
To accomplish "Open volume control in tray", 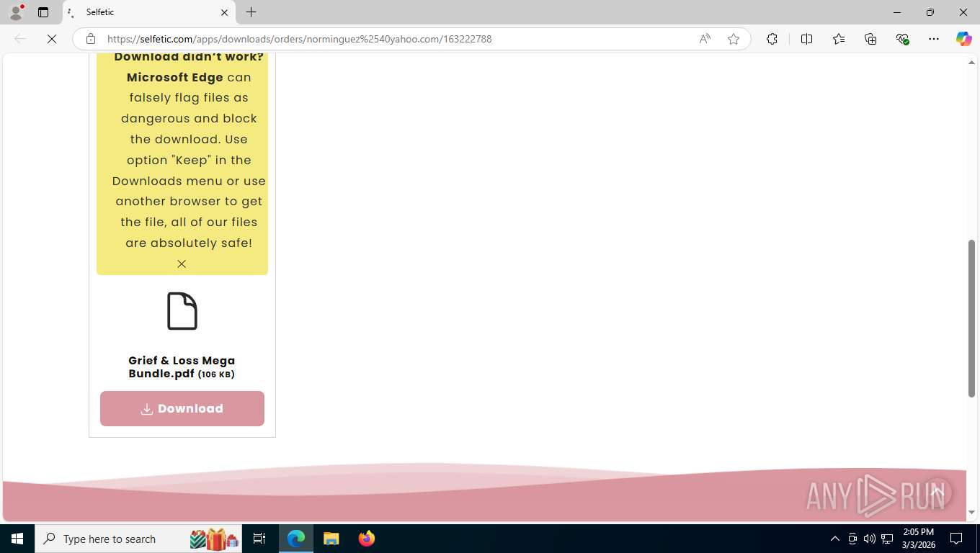I will (x=870, y=539).
